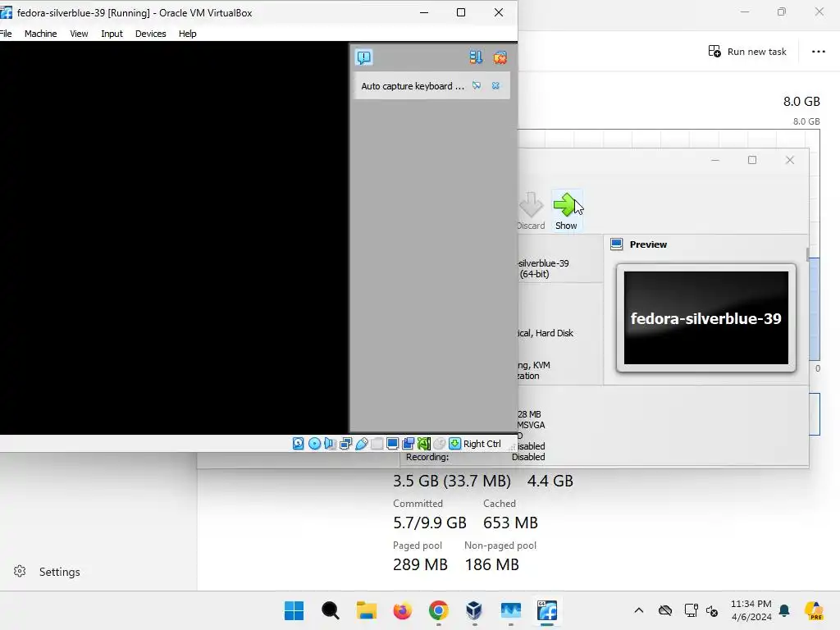
Task: Click the Preview monitor icon
Action: point(617,244)
